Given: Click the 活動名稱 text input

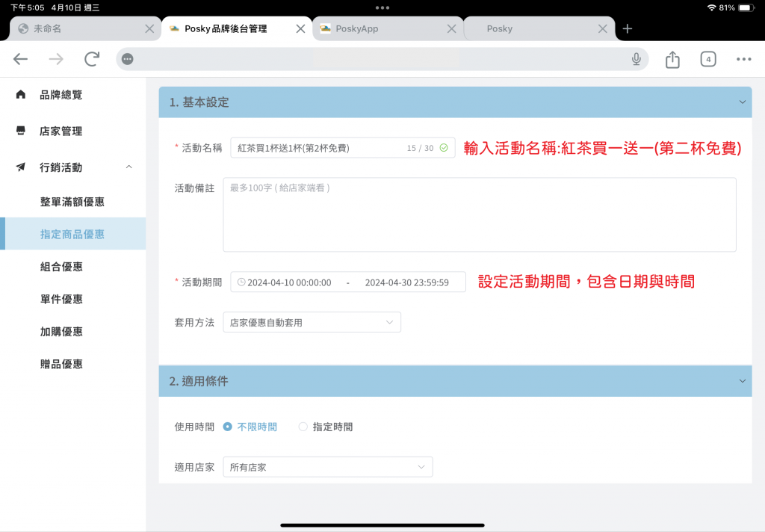Looking at the screenshot, I should (x=342, y=148).
